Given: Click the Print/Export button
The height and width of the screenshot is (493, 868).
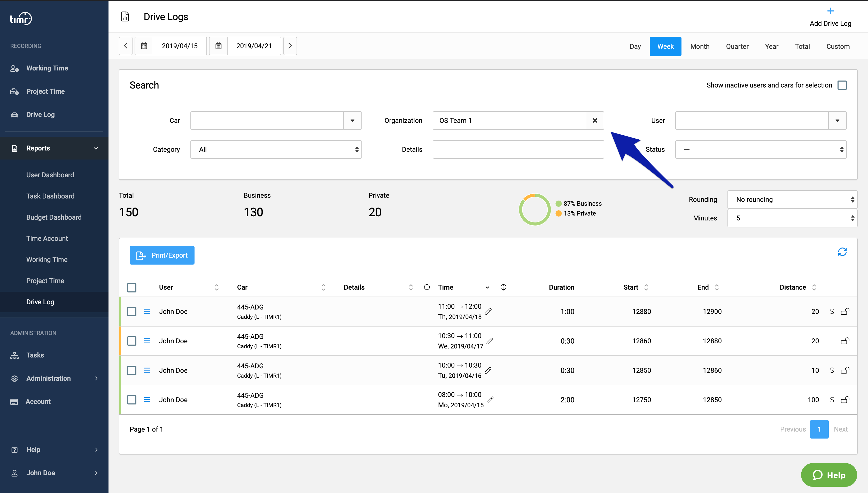Looking at the screenshot, I should [x=162, y=255].
